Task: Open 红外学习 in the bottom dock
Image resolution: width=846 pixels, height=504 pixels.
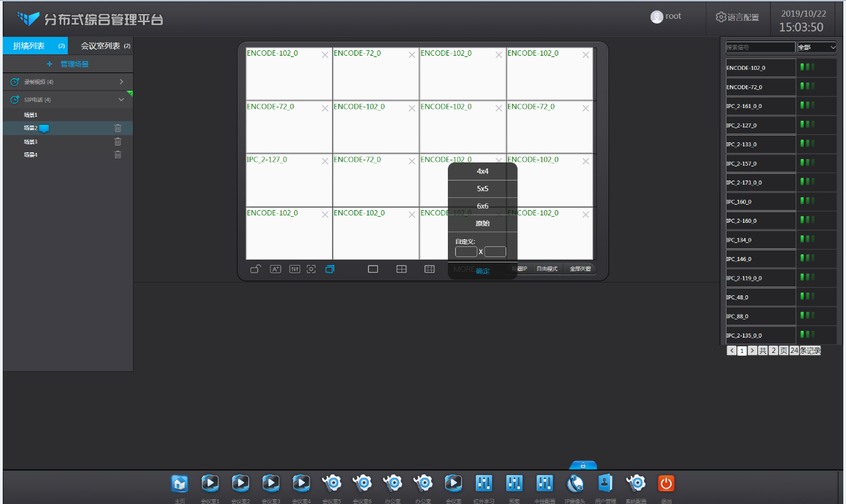Action: click(484, 483)
